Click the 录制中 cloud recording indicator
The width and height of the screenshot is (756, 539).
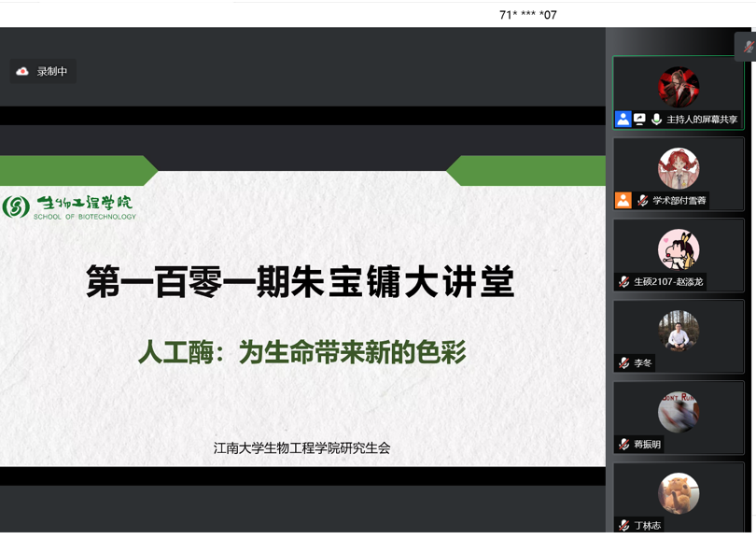pos(43,72)
